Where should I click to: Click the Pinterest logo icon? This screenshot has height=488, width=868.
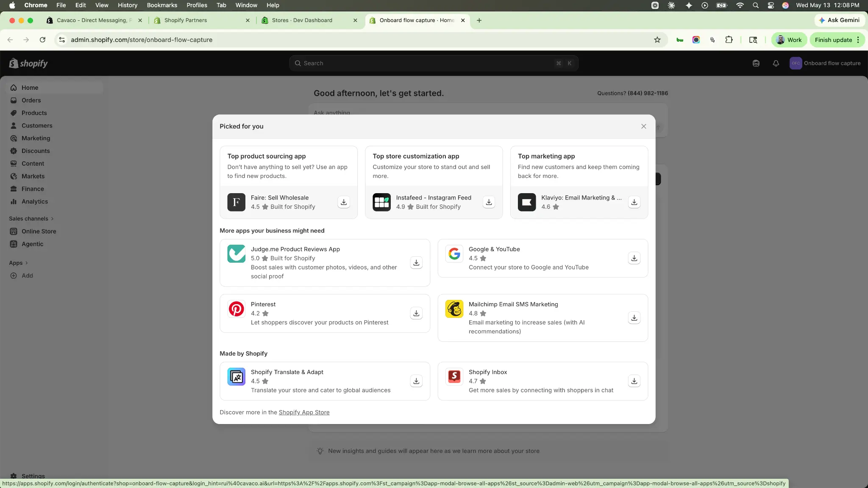coord(236,309)
